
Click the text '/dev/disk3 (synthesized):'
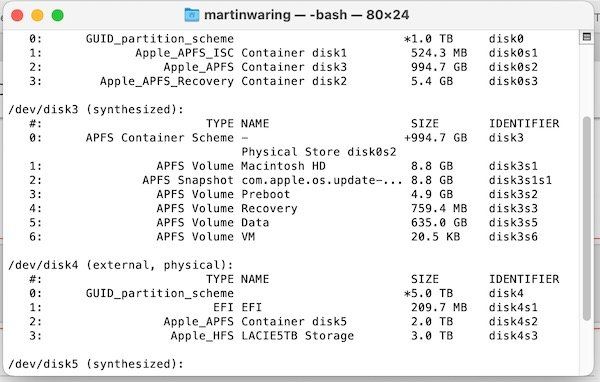(96, 110)
